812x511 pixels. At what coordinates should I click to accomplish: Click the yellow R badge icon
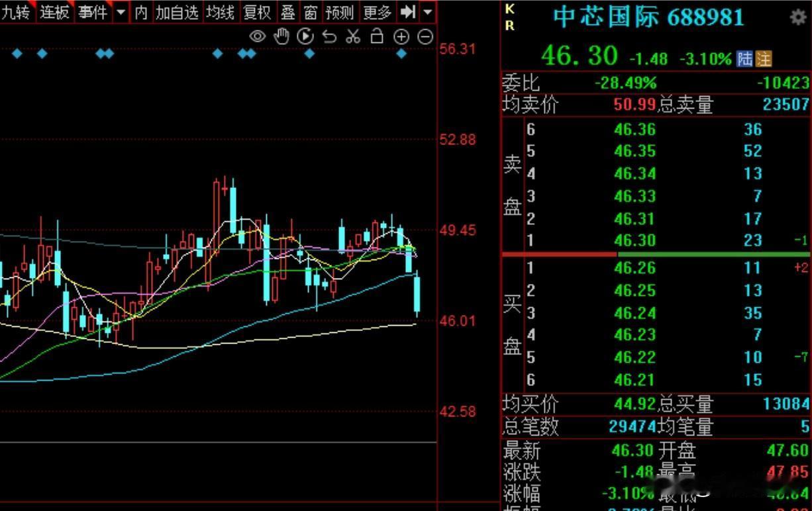(x=509, y=26)
